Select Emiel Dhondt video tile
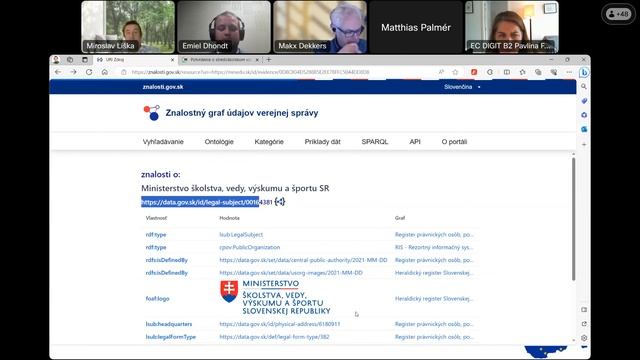This screenshot has width=640, height=360. click(224, 27)
